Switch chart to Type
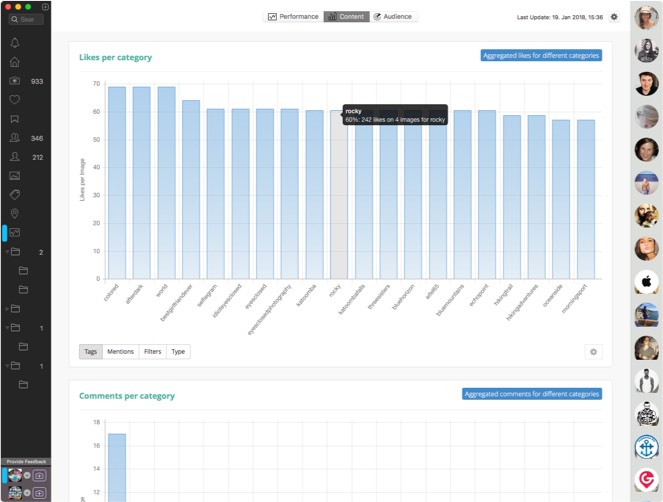The image size is (663, 502). (x=178, y=351)
